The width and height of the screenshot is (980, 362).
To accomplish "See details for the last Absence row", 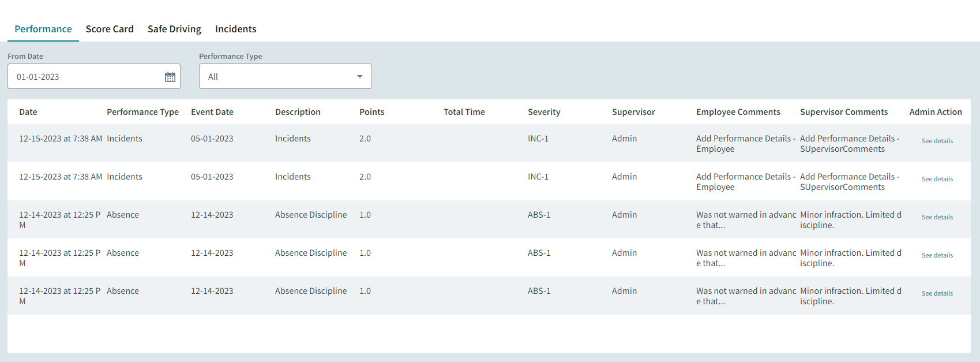I will point(937,293).
